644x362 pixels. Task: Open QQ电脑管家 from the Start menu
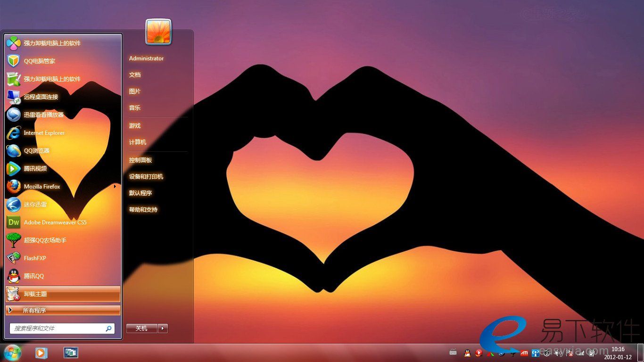pos(63,61)
